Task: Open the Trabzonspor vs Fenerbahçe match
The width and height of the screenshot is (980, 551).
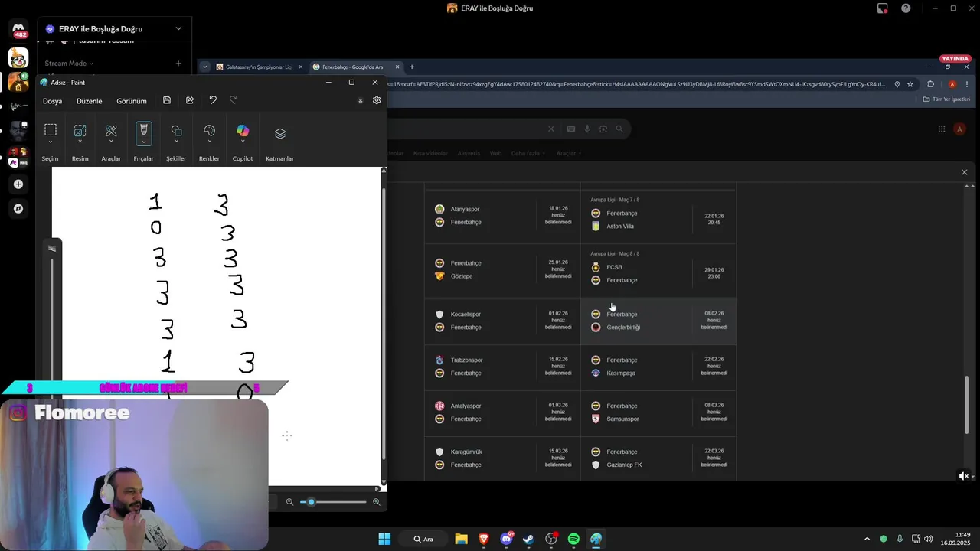Action: [x=503, y=367]
